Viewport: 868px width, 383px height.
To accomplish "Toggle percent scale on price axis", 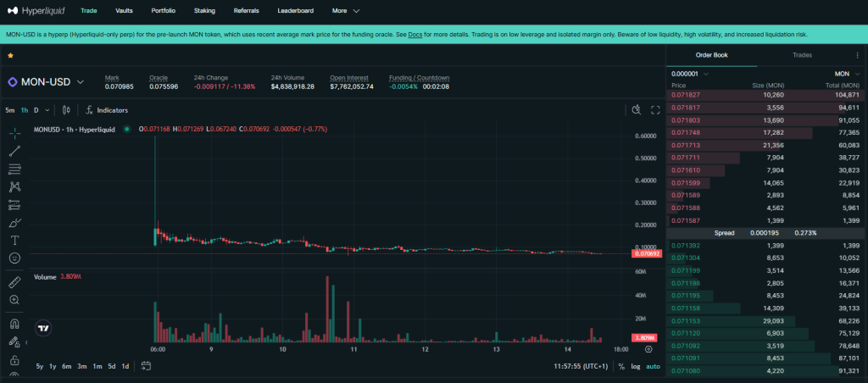I will 621,366.
